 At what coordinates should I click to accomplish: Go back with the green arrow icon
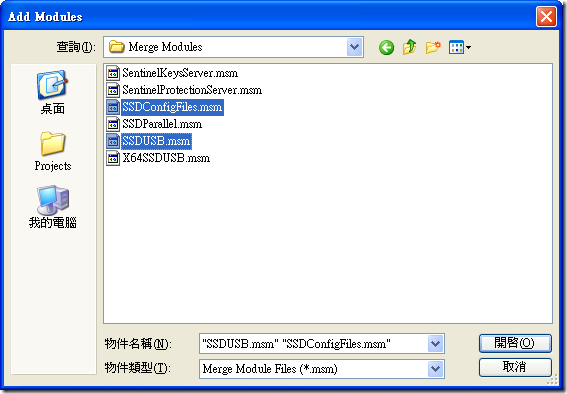click(x=386, y=47)
